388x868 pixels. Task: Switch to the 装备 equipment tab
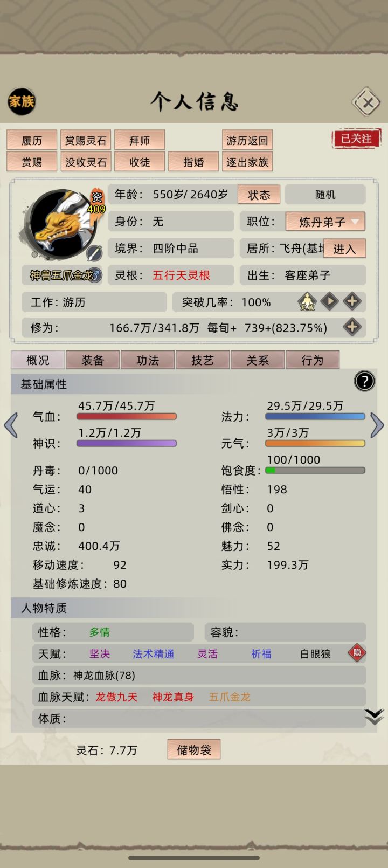[x=93, y=360]
